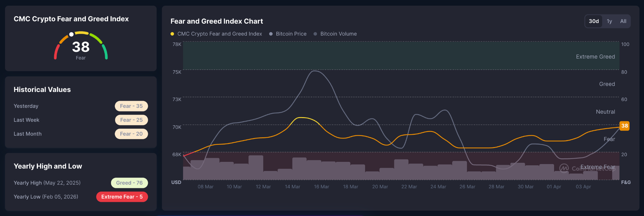Click the Fear - 35 badge for Yesterday
644x216 pixels.
(131, 106)
